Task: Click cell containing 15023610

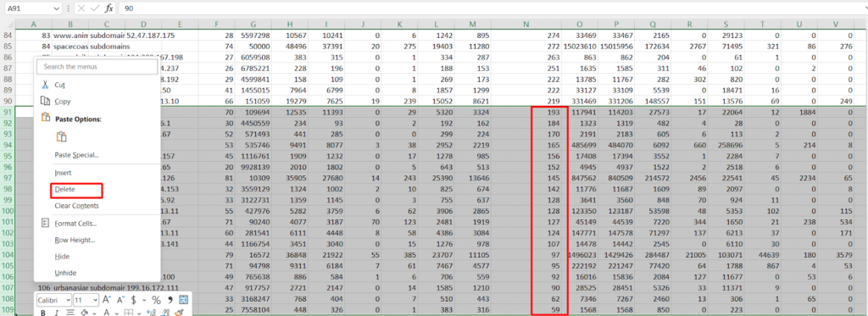Action: point(580,47)
